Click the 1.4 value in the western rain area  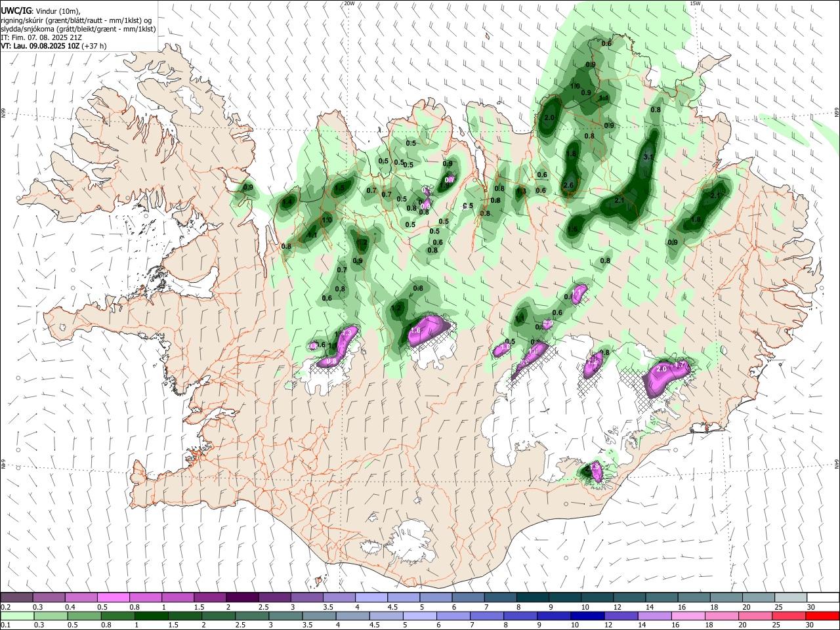click(287, 203)
